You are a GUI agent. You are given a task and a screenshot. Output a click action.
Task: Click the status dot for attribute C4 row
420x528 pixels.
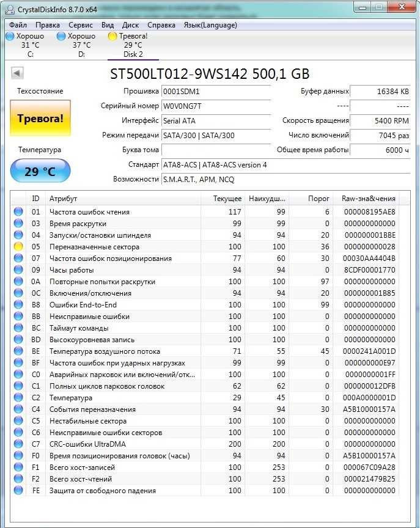click(x=18, y=409)
